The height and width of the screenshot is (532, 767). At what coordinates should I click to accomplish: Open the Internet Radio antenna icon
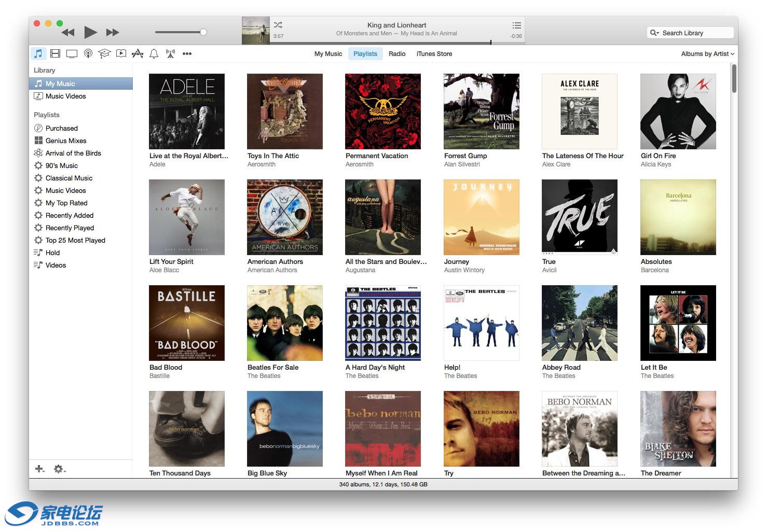coord(170,53)
